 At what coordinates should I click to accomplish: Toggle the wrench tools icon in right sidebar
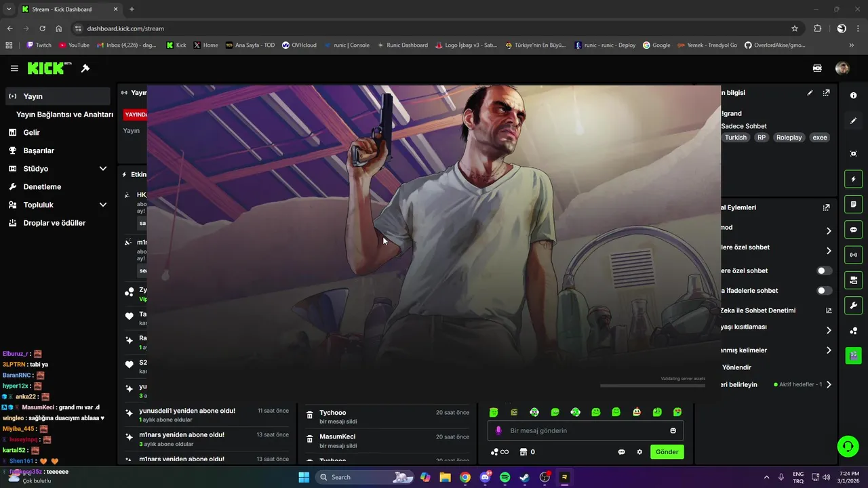pos(853,305)
